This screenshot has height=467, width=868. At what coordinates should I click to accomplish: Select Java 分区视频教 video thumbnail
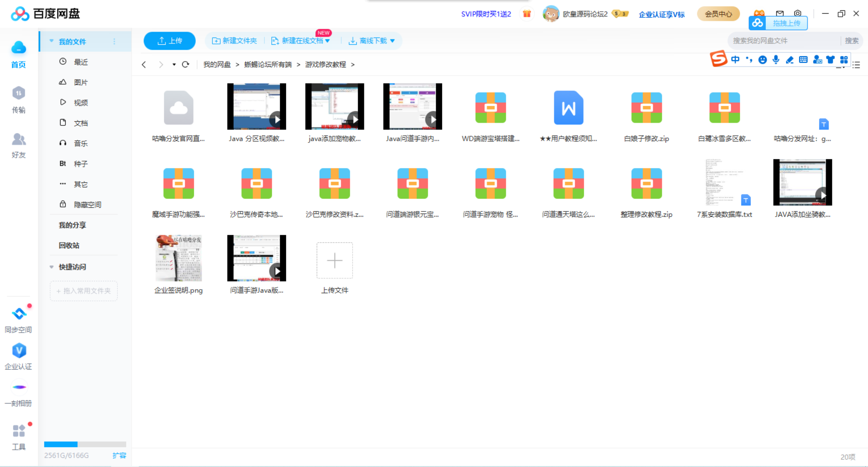(256, 106)
